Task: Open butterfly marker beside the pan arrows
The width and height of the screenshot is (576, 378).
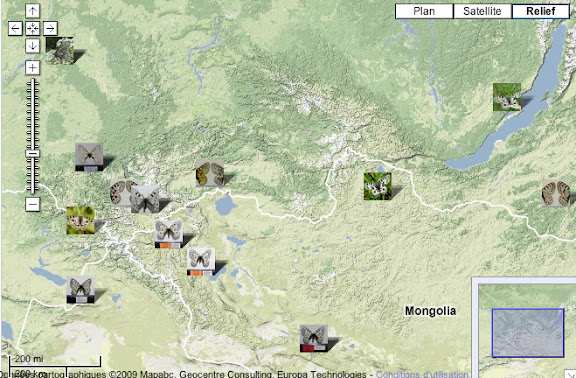Action: tap(60, 51)
